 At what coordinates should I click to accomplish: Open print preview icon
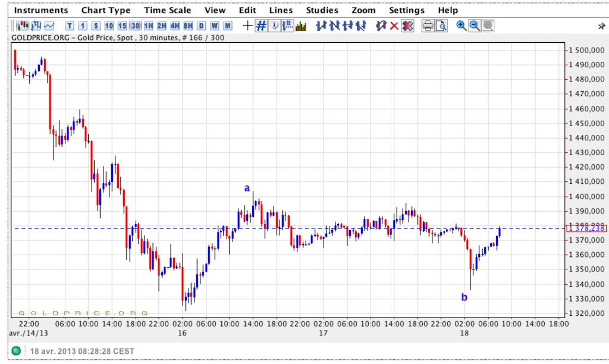[x=441, y=26]
